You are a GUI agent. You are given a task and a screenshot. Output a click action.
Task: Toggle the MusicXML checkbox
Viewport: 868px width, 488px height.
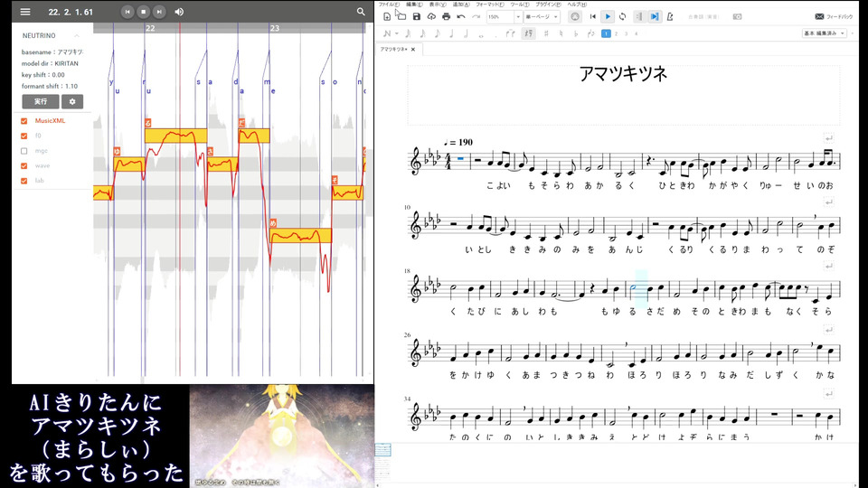24,120
